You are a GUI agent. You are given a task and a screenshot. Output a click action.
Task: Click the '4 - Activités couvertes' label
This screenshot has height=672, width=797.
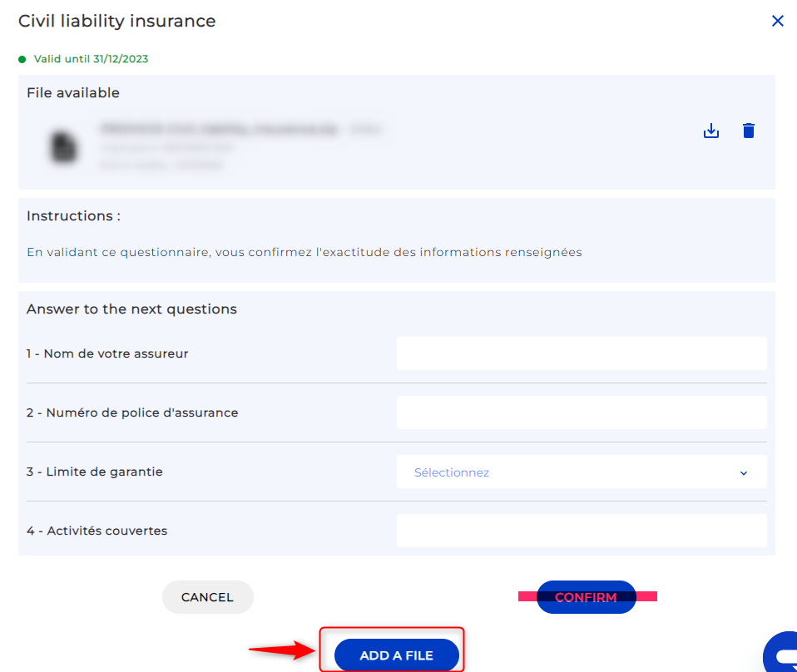(97, 531)
